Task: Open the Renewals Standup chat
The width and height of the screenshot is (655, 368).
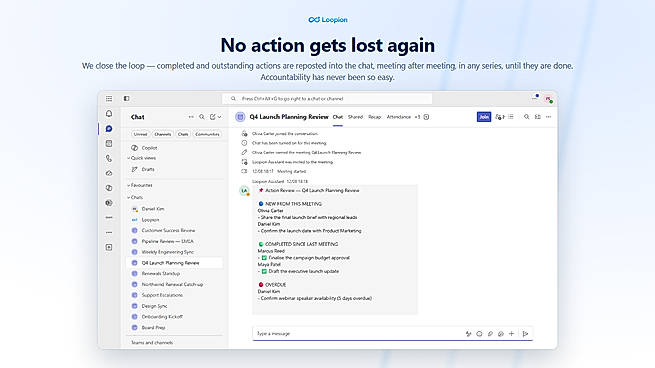Action: (175, 274)
